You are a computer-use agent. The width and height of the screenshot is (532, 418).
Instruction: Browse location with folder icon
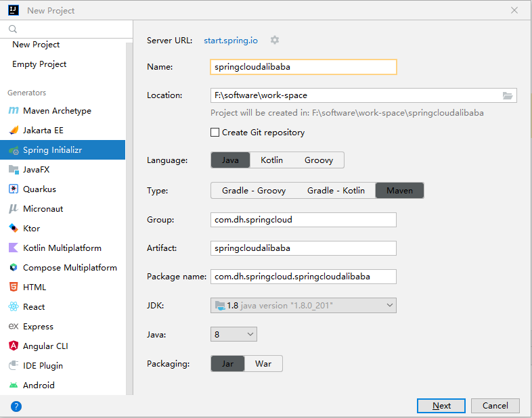[507, 95]
